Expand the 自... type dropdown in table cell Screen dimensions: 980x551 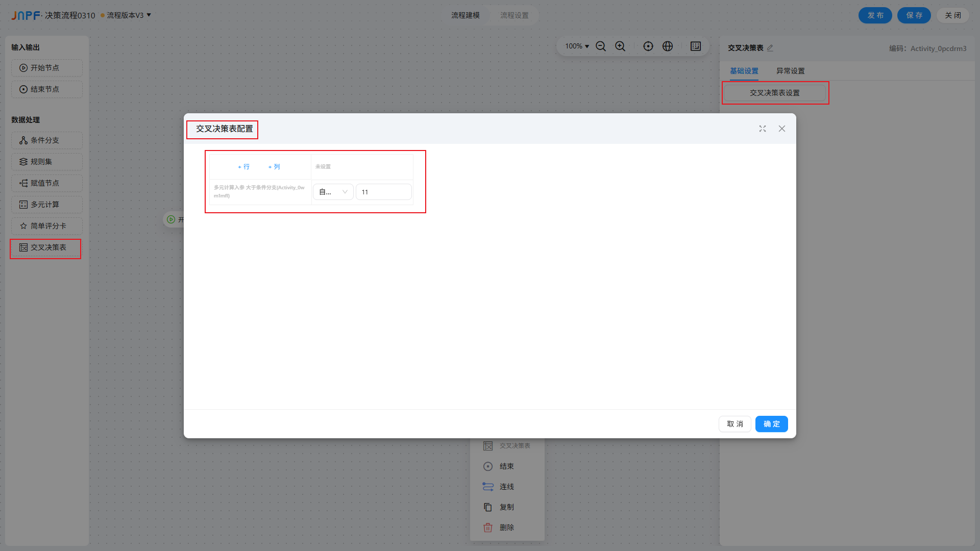coord(333,192)
